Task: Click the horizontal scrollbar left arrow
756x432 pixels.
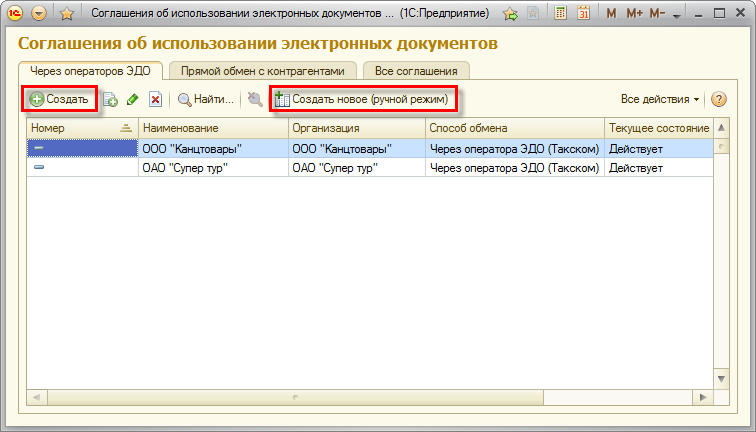Action: click(x=37, y=397)
